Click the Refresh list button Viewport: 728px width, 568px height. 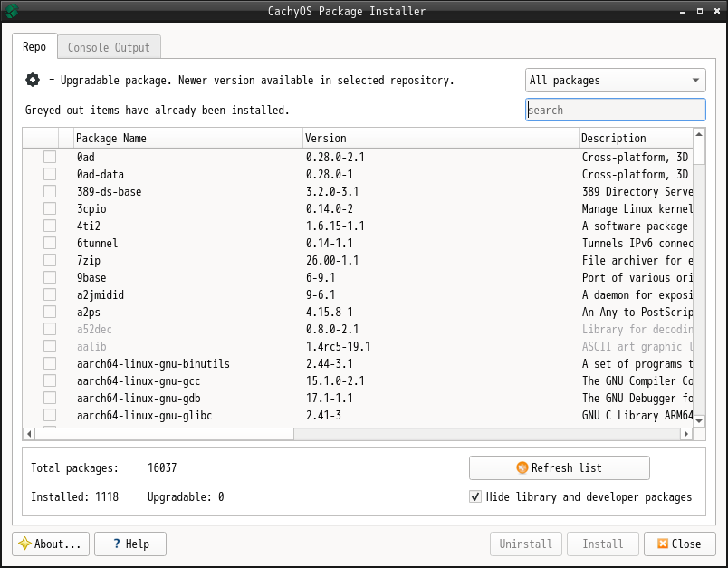(x=559, y=467)
